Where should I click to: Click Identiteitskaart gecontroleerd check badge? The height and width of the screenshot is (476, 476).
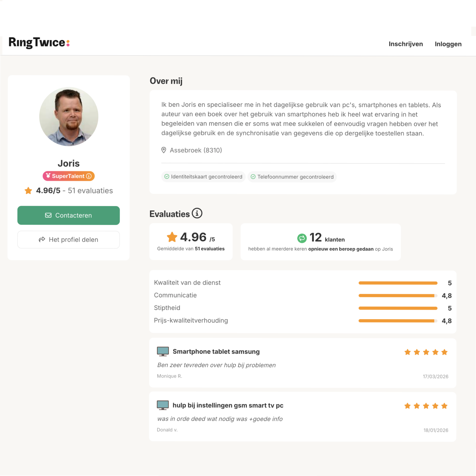[203, 177]
